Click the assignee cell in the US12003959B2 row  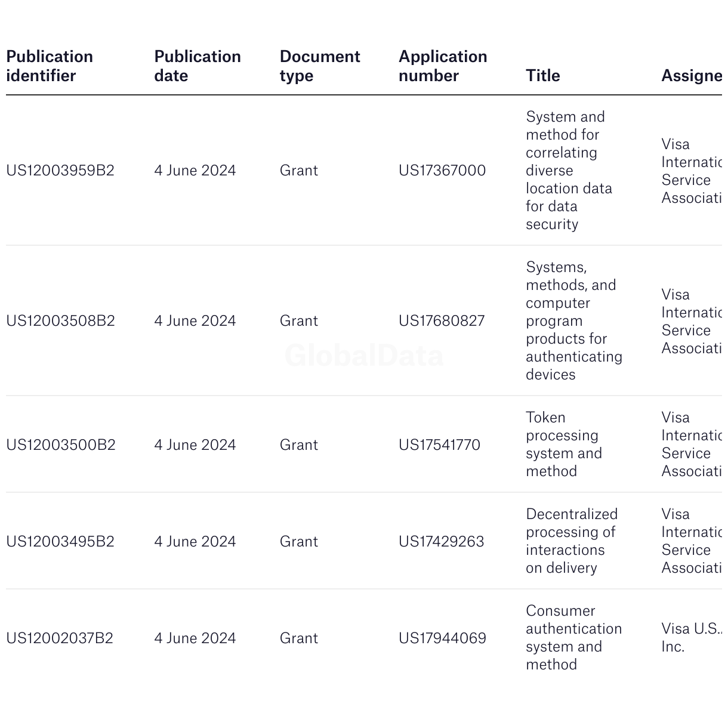[692, 171]
